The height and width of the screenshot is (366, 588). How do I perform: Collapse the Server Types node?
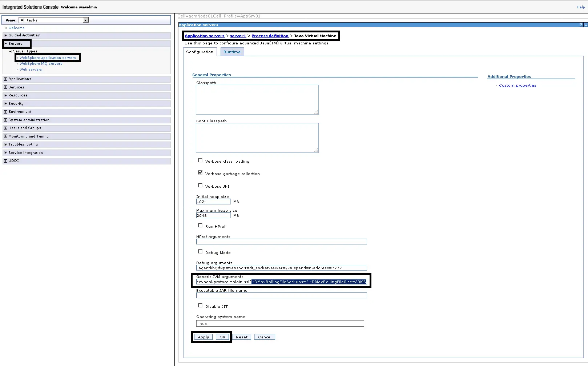[x=11, y=51]
